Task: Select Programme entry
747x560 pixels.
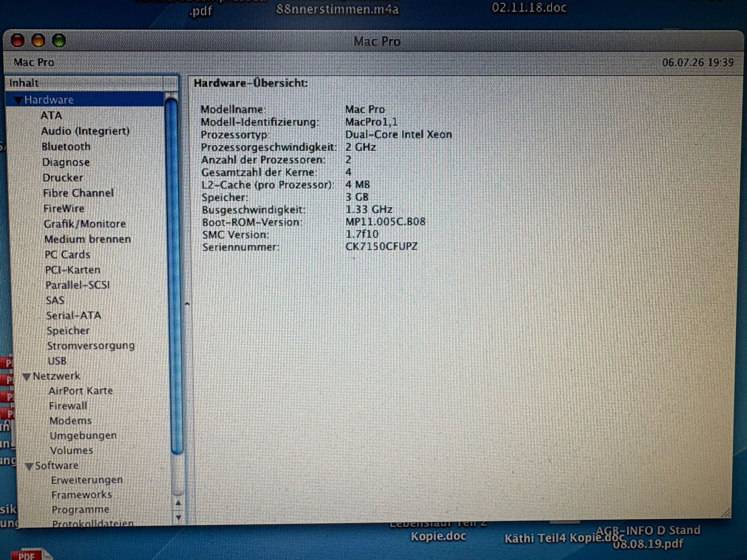Action: [81, 509]
